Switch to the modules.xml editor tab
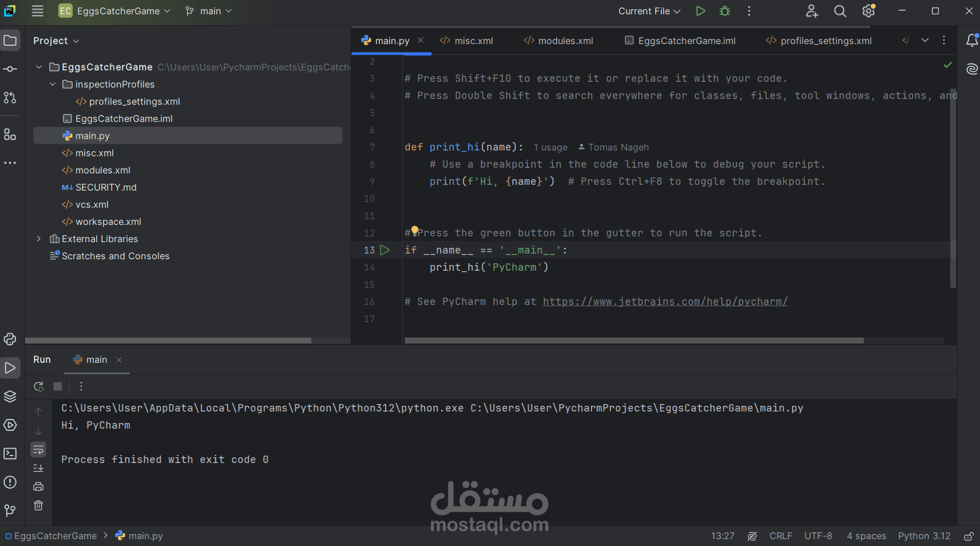The width and height of the screenshot is (980, 546). [558, 41]
